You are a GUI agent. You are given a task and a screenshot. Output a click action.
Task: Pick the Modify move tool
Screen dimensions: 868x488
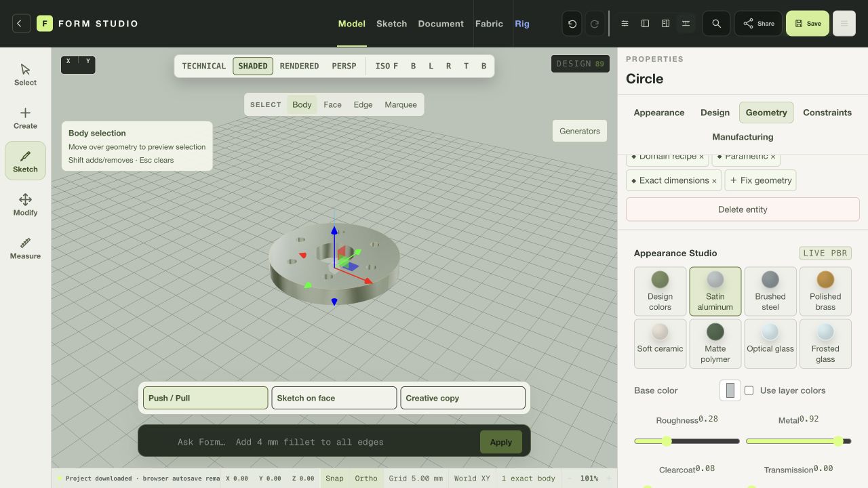(25, 205)
